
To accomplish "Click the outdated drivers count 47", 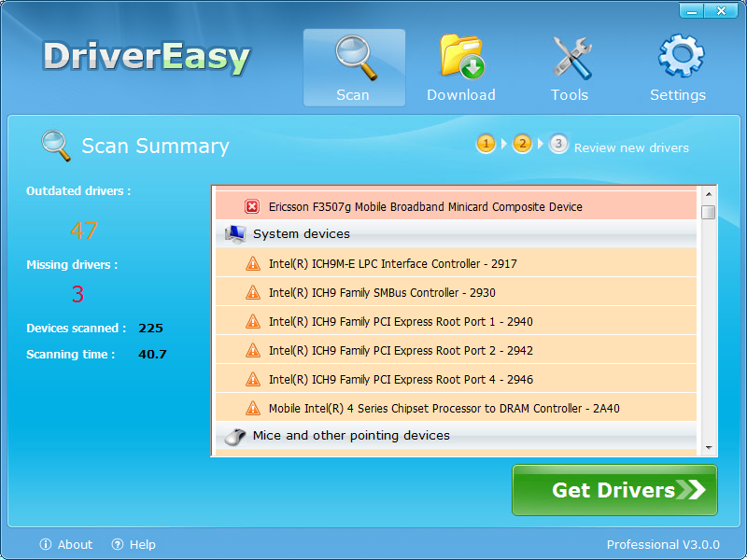I will (84, 231).
